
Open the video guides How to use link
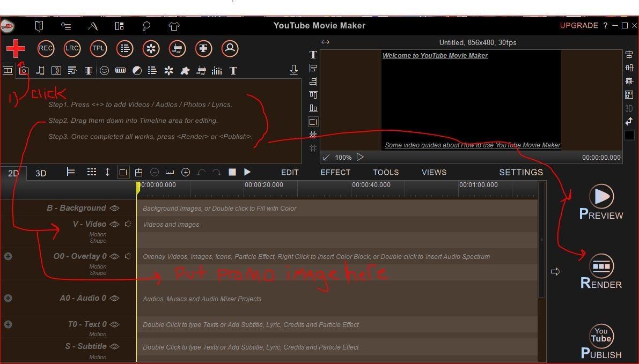(x=472, y=145)
